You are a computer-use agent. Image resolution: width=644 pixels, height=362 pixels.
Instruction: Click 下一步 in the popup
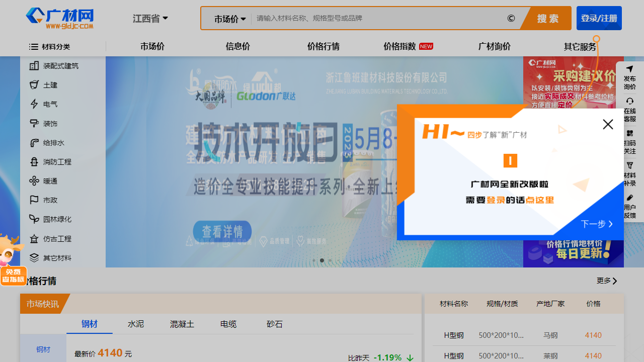597,224
